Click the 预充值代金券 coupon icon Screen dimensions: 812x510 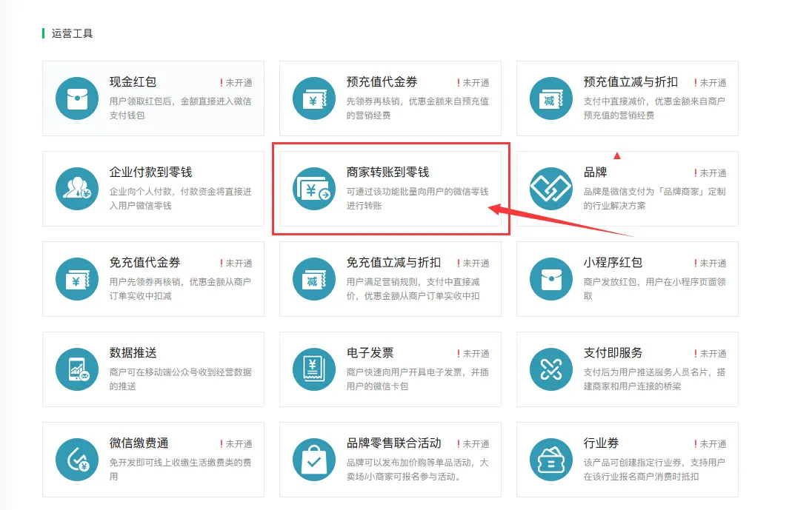[314, 98]
